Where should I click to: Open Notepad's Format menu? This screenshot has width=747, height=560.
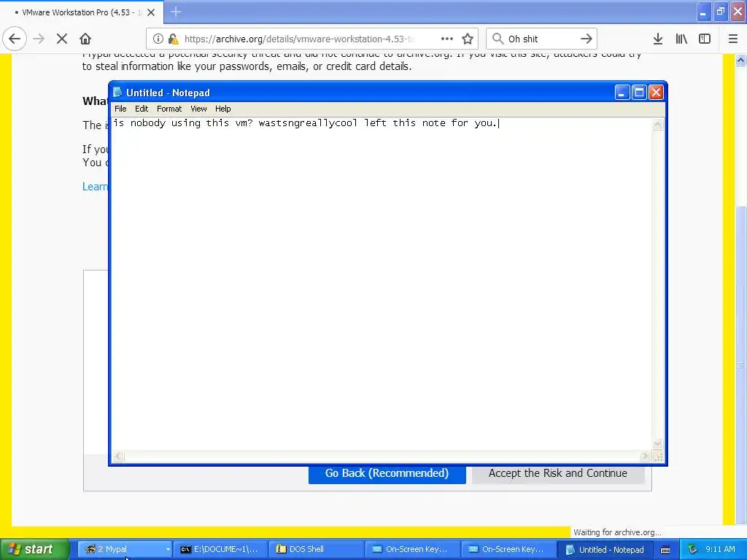coord(169,109)
